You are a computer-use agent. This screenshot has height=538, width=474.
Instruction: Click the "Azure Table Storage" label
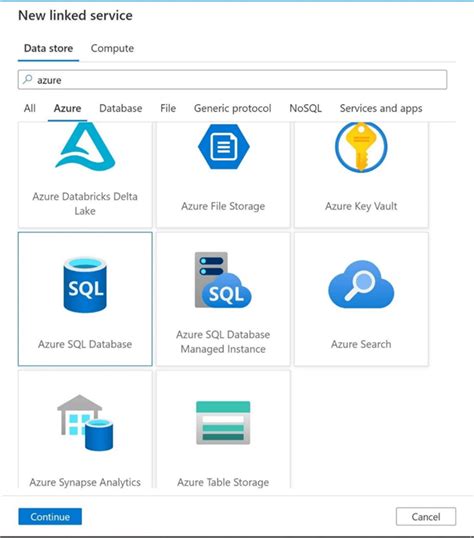click(x=223, y=482)
